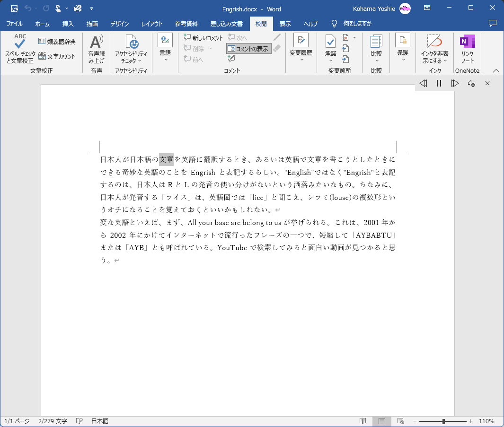Click the Kohama Yoshie account name
Viewport: 504px width, 427px height.
(x=374, y=9)
